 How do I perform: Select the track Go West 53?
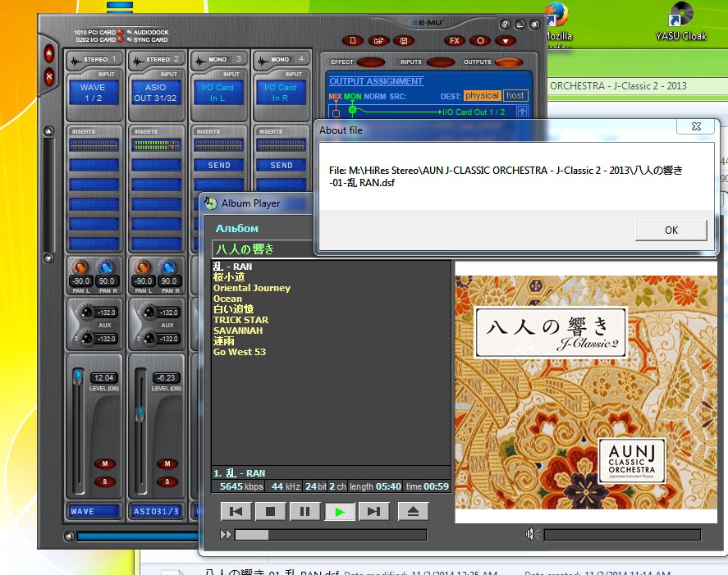[x=240, y=352]
